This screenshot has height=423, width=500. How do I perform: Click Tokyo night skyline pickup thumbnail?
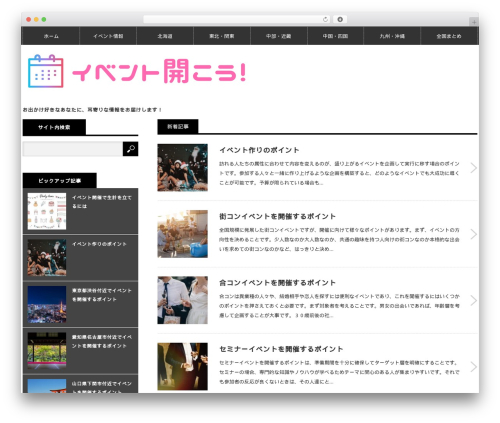click(x=47, y=304)
